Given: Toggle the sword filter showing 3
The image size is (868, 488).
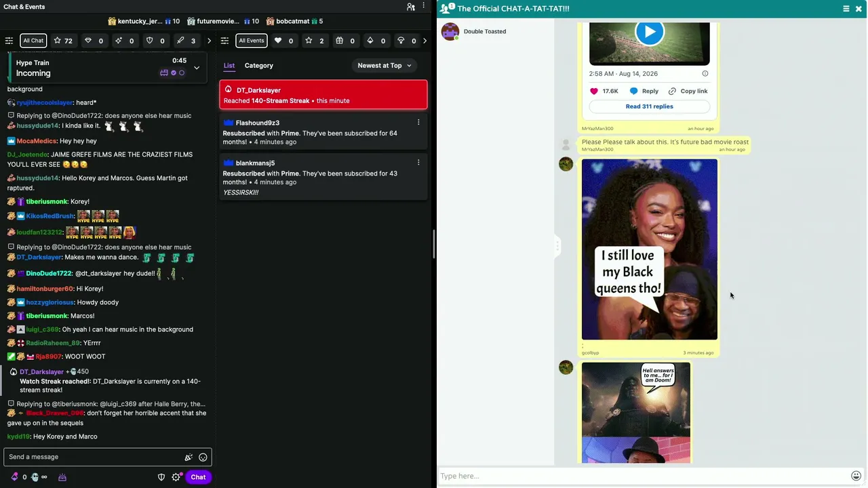Looking at the screenshot, I should pyautogui.click(x=186, y=41).
